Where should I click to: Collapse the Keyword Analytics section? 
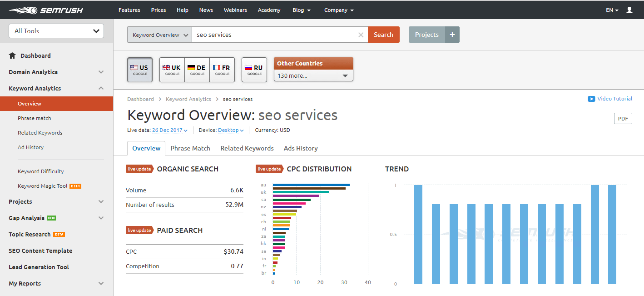[x=101, y=88]
